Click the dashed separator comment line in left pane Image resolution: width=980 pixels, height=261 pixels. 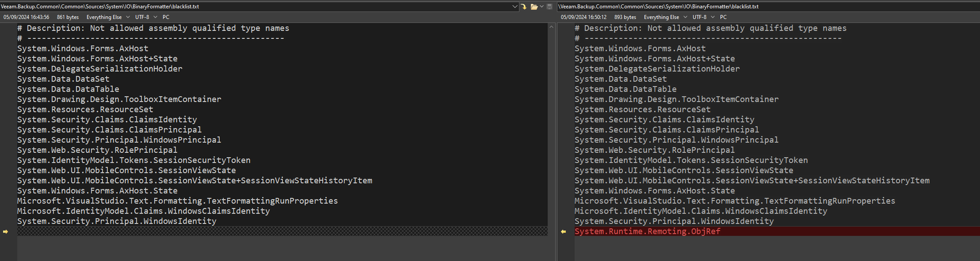150,38
